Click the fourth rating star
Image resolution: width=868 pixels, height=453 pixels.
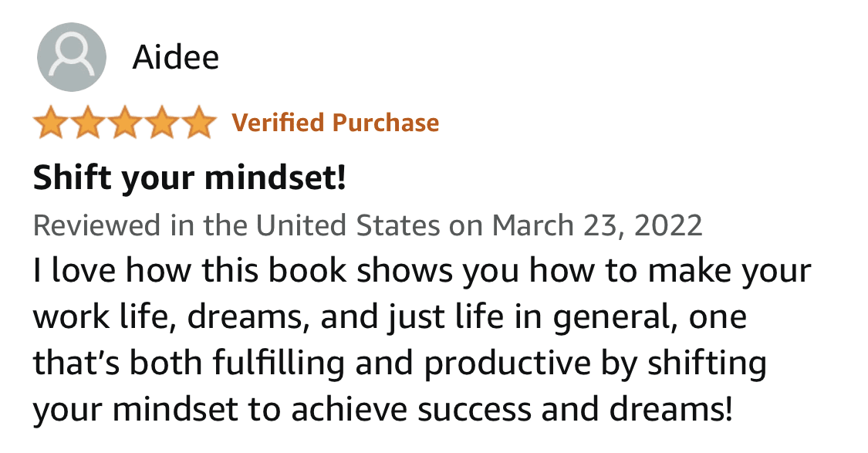(160, 123)
